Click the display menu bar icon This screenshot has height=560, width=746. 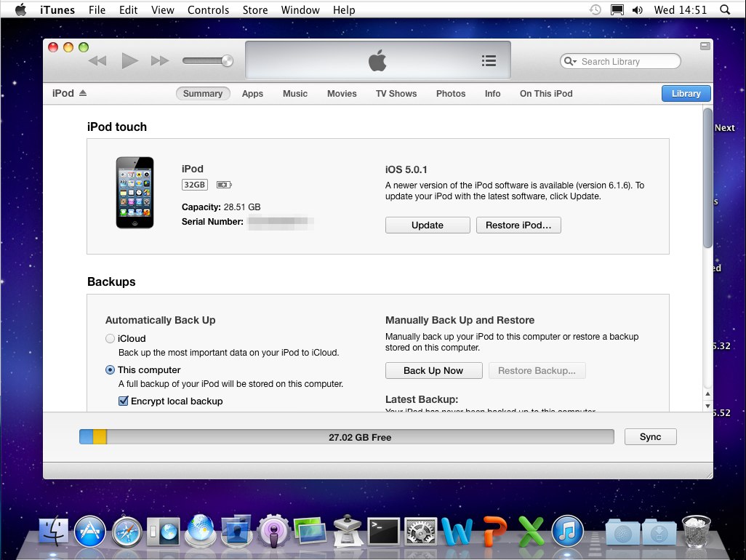coord(617,9)
